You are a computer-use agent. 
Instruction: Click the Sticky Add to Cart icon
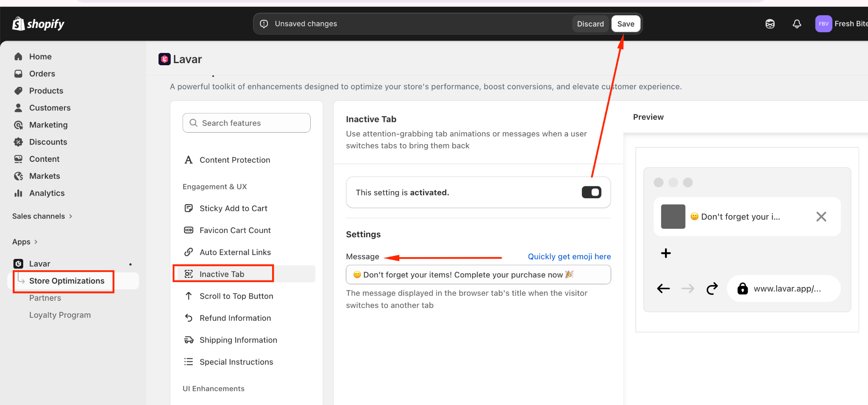[x=189, y=208]
